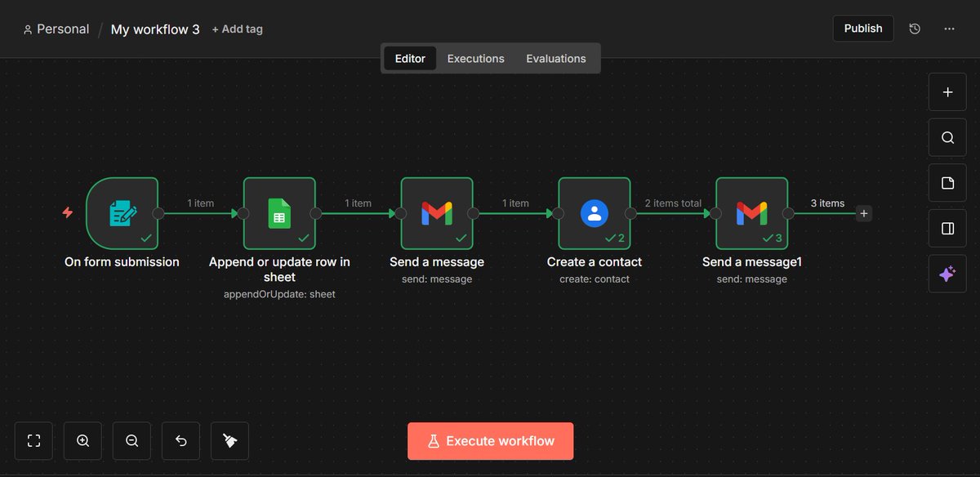
Task: Open the three-dot workflow options menu
Action: point(949,29)
